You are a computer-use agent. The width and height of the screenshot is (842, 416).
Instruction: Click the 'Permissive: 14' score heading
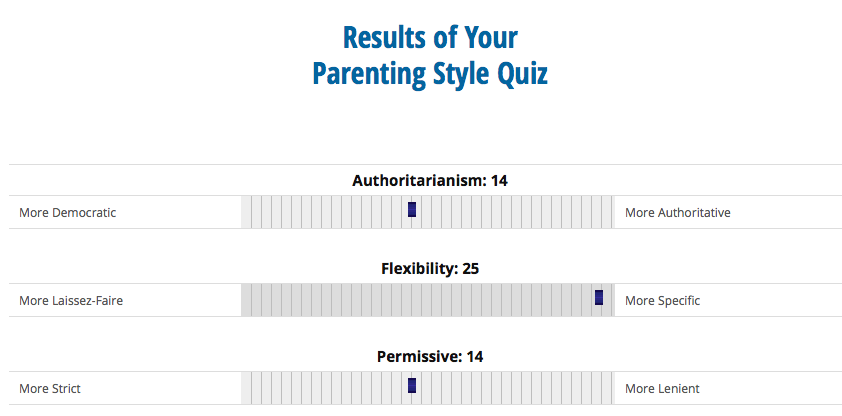[430, 357]
